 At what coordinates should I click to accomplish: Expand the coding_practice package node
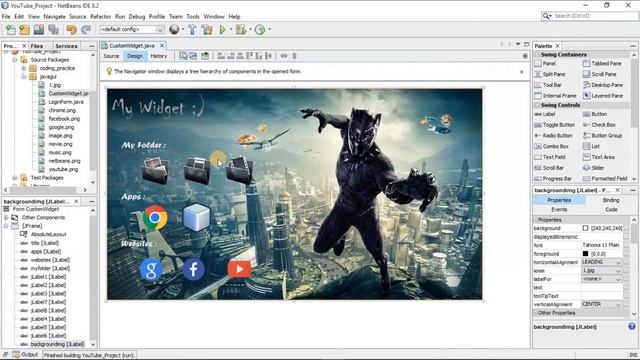[24, 68]
